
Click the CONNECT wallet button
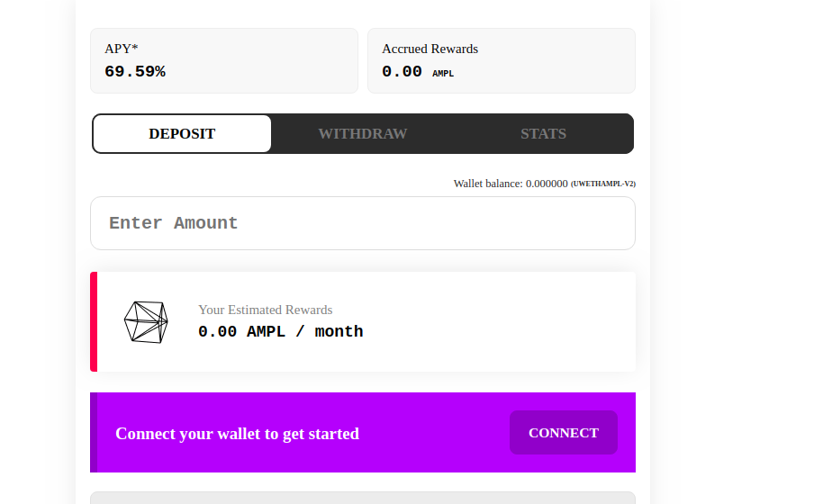click(564, 432)
